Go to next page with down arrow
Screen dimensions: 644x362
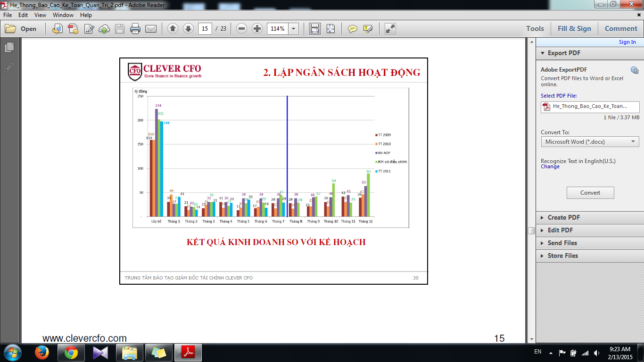tap(188, 29)
